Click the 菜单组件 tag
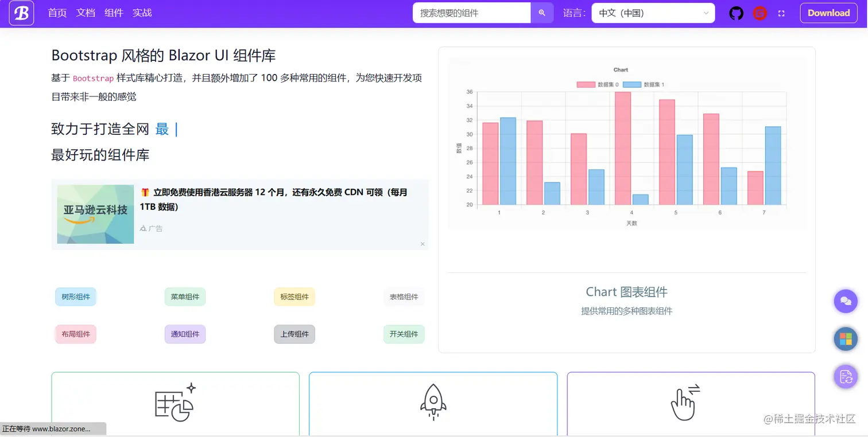Viewport: 868px width, 437px height. coord(185,297)
